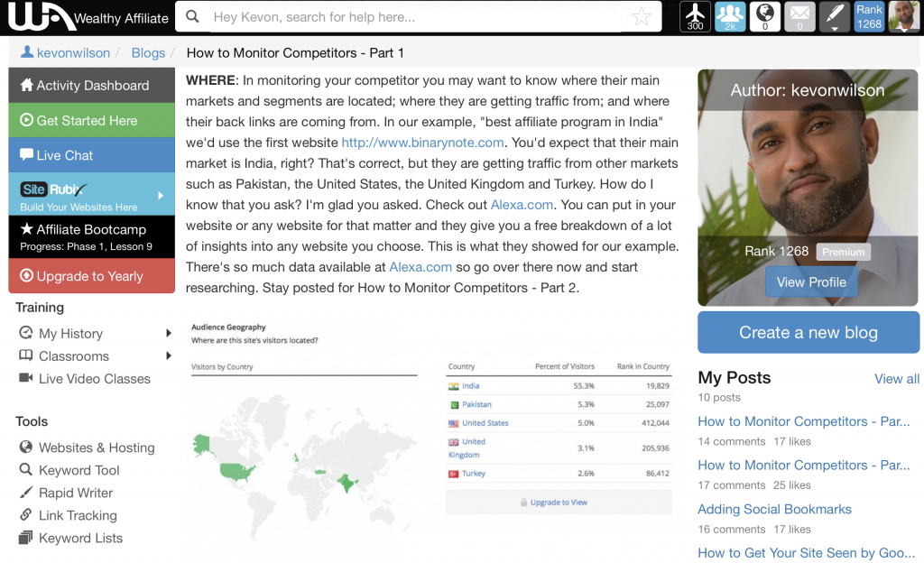Expand the My History arrow
This screenshot has height=563, width=924.
(x=169, y=333)
